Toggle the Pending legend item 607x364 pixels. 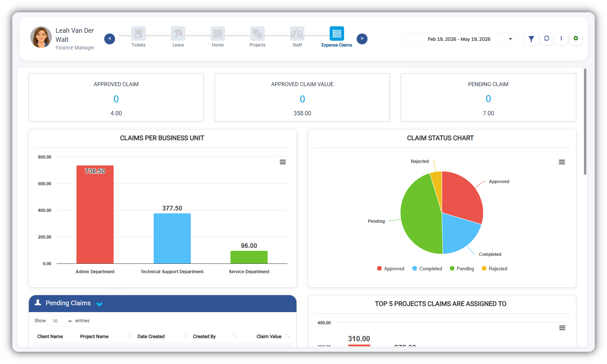pyautogui.click(x=462, y=269)
